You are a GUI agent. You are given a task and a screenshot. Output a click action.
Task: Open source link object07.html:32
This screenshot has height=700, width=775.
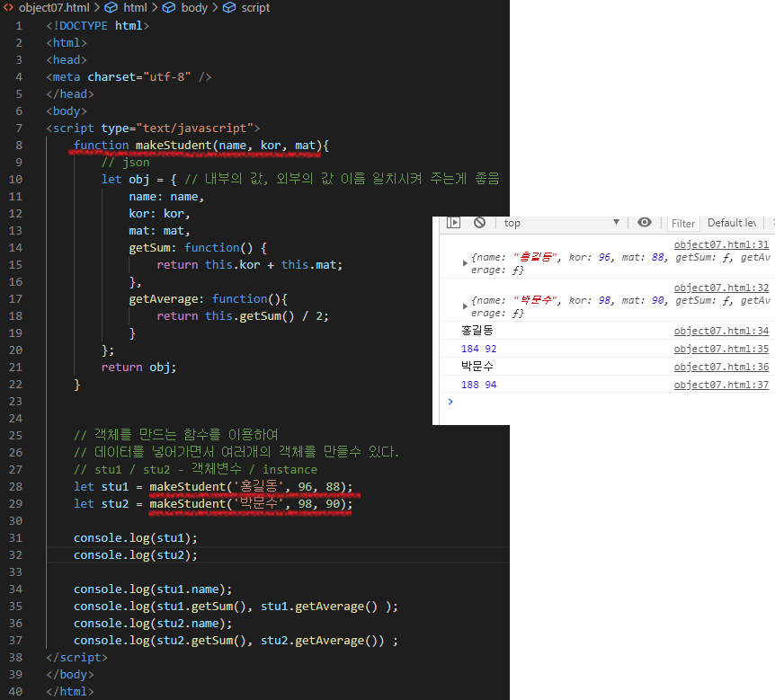coord(721,288)
